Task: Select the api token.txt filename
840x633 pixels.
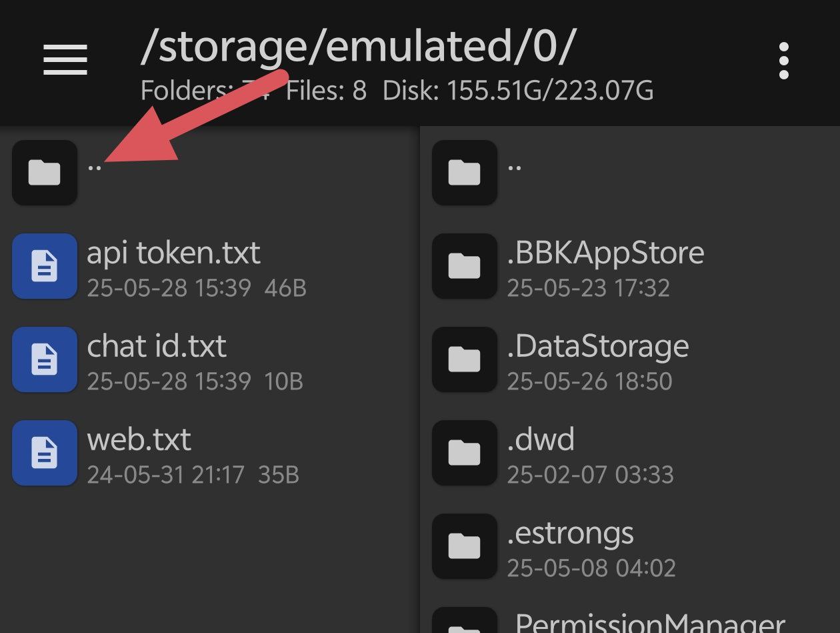Action: point(173,253)
